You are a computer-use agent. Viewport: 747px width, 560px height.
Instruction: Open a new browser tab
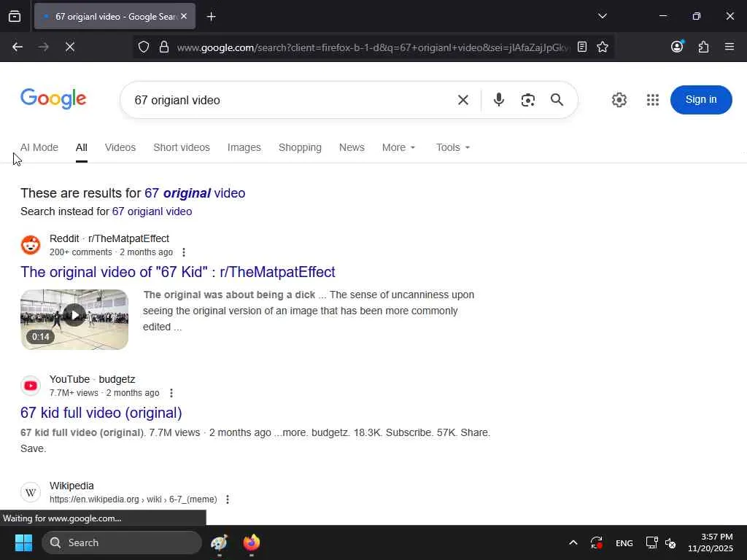click(x=211, y=17)
